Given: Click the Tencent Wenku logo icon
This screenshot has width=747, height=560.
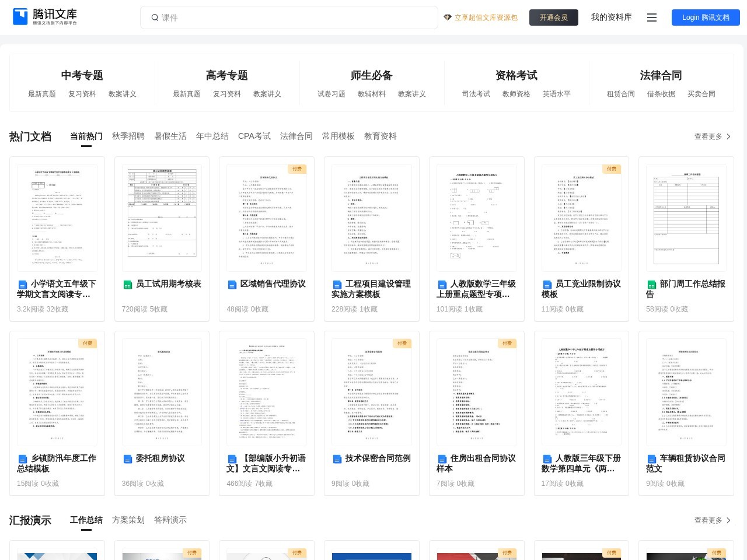Looking at the screenshot, I should [20, 17].
